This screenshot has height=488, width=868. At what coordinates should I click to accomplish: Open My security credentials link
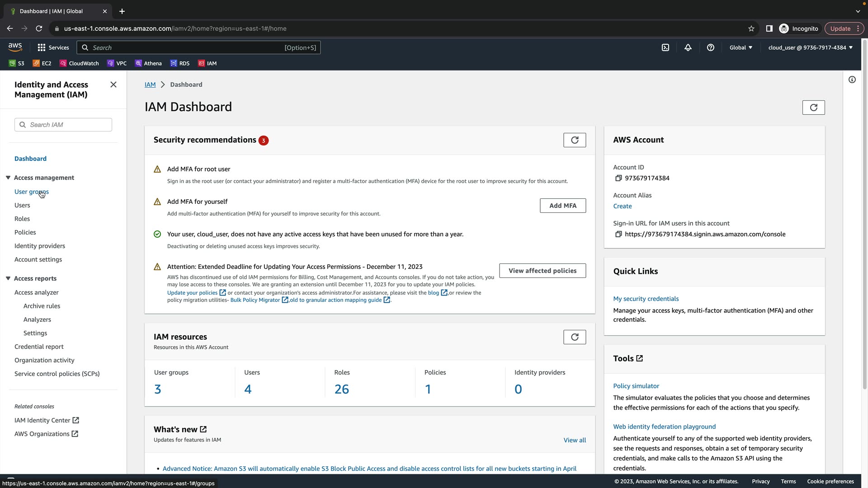(x=646, y=299)
